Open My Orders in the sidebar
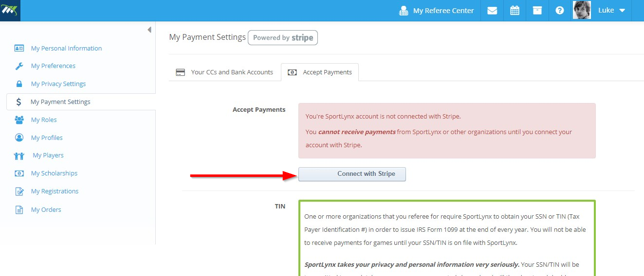The height and width of the screenshot is (276, 644). point(46,209)
